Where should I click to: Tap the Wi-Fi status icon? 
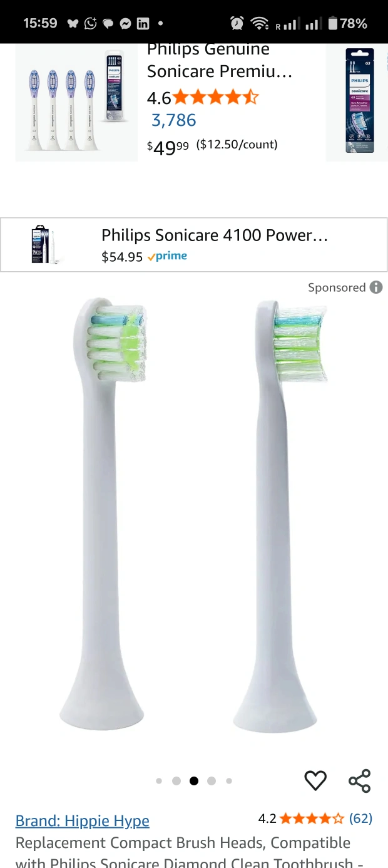259,23
